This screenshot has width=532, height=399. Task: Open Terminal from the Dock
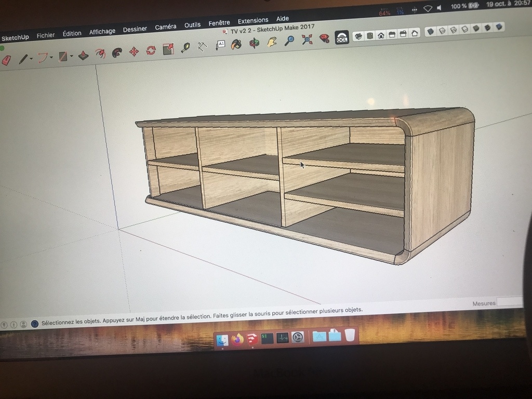(x=268, y=338)
